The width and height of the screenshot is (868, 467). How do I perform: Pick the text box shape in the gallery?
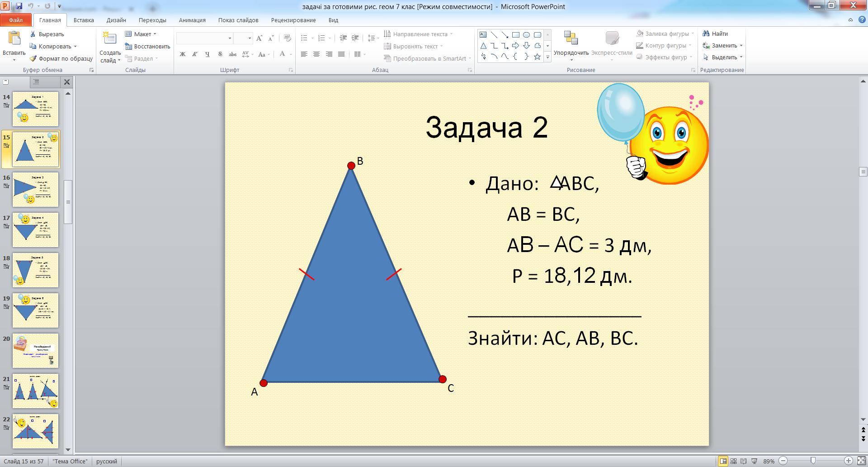(x=483, y=35)
